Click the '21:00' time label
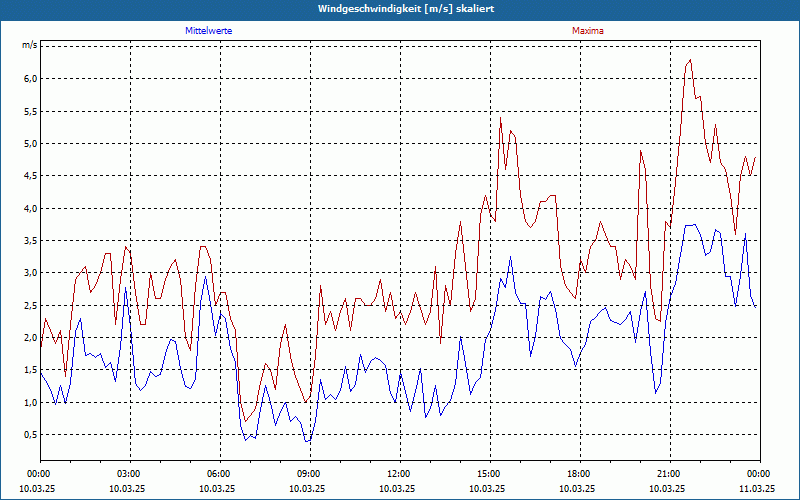This screenshot has width=800, height=500. (x=670, y=474)
